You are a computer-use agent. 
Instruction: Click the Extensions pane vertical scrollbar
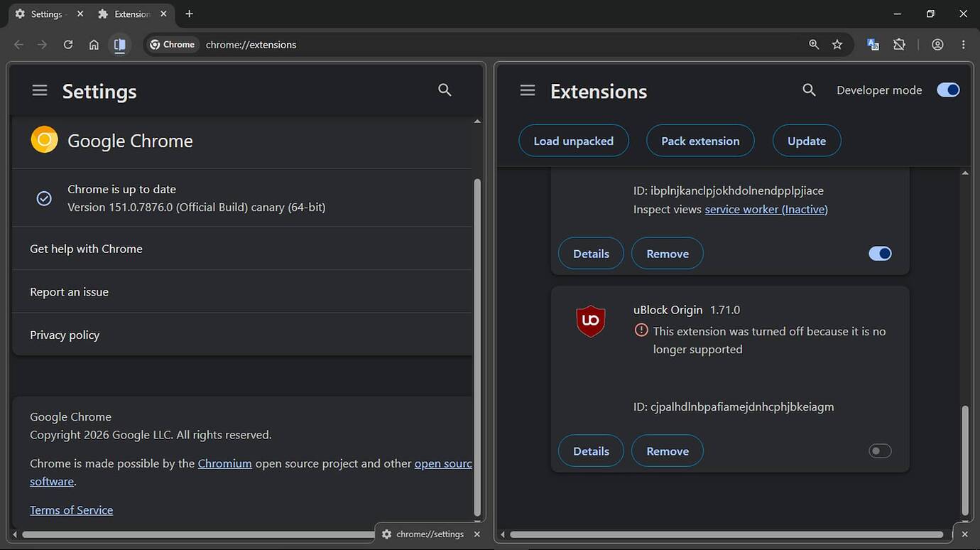[x=964, y=460]
